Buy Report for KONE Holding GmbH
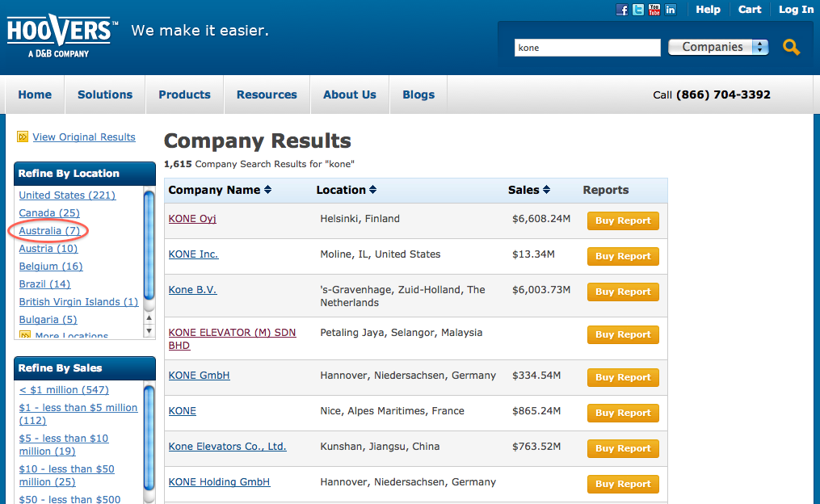Screen dimensions: 820x504 tap(623, 484)
